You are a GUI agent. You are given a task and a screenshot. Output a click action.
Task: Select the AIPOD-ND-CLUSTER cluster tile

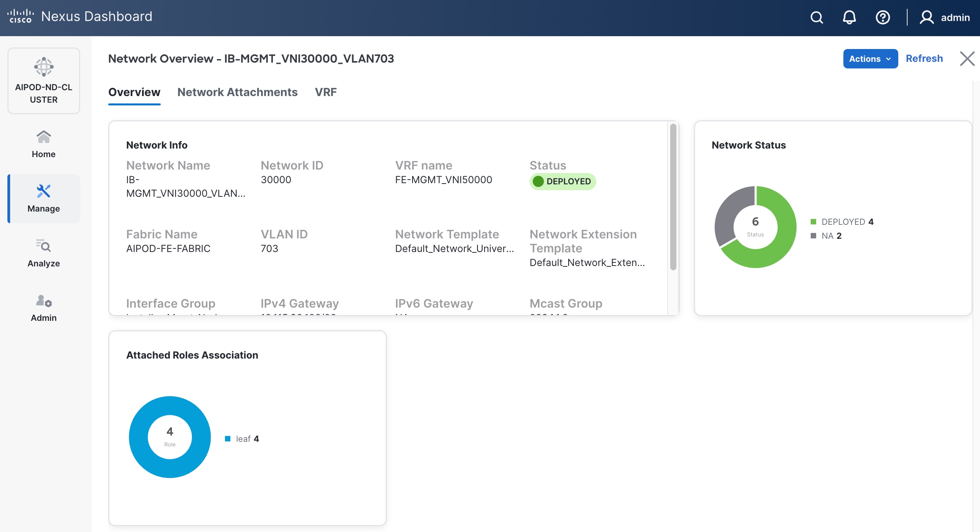pos(44,81)
